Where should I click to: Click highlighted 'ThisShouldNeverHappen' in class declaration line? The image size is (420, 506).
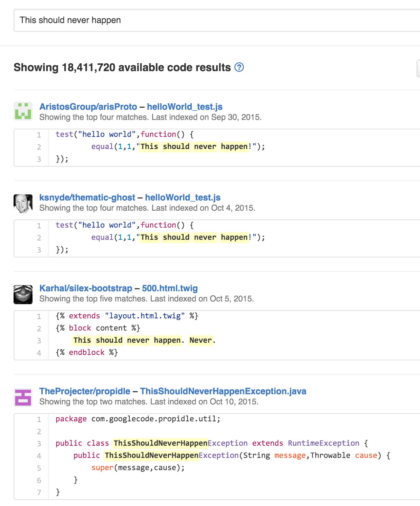160,443
